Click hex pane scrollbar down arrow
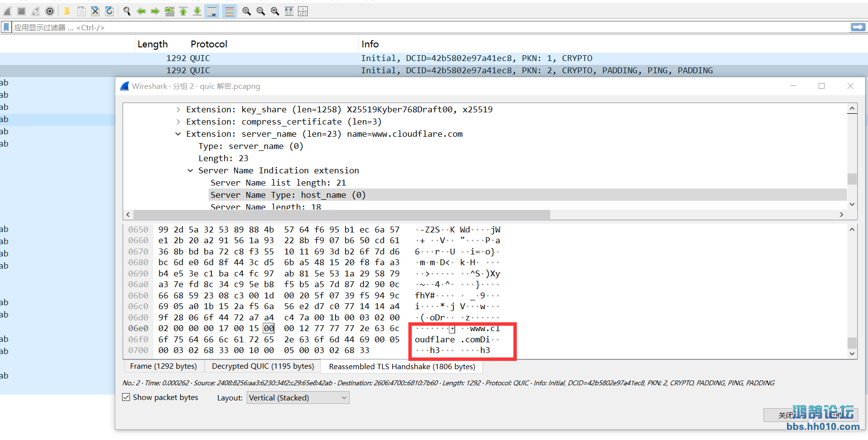Viewport: 868px width, 440px height. click(x=852, y=354)
